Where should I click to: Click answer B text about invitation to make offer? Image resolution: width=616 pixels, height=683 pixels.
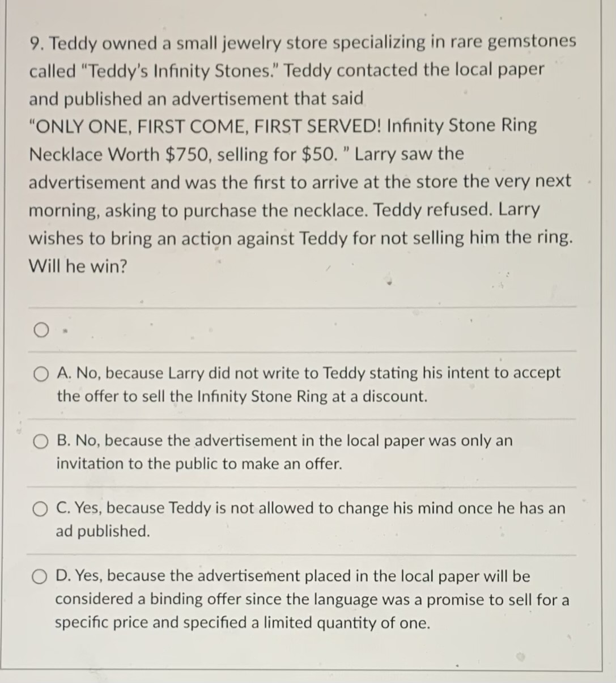(283, 452)
